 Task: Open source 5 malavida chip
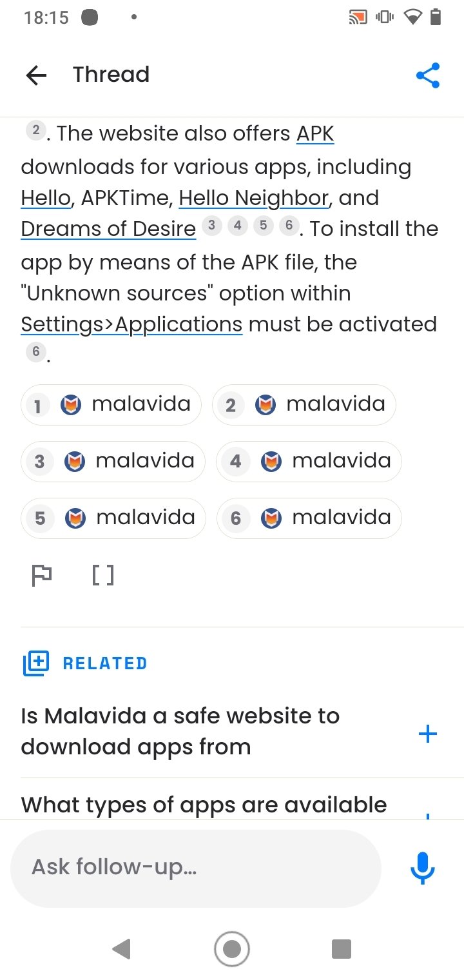(x=113, y=518)
